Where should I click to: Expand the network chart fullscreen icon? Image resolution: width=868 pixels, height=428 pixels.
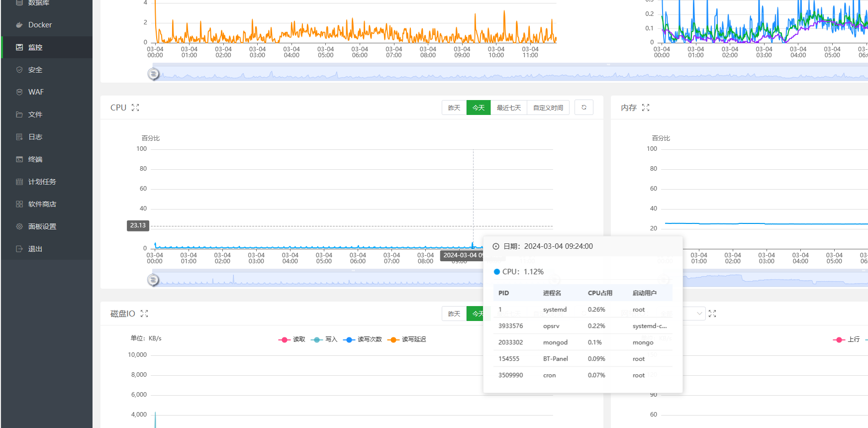(712, 314)
